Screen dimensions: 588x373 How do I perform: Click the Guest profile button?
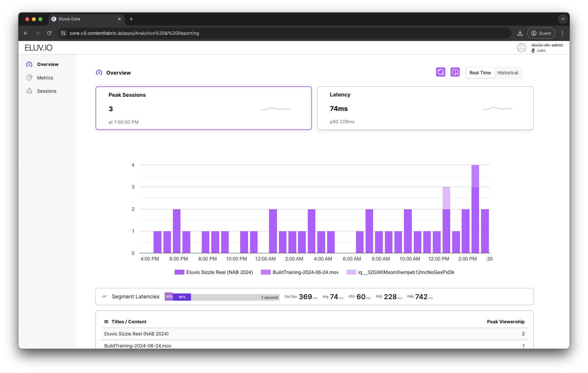[541, 33]
